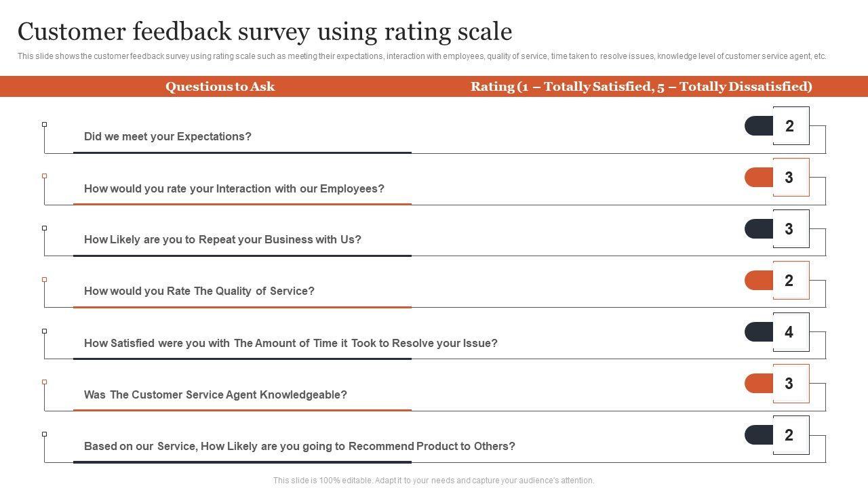Image resolution: width=868 pixels, height=488 pixels.
Task: Select the rating box for Quality of Service
Action: click(x=791, y=281)
